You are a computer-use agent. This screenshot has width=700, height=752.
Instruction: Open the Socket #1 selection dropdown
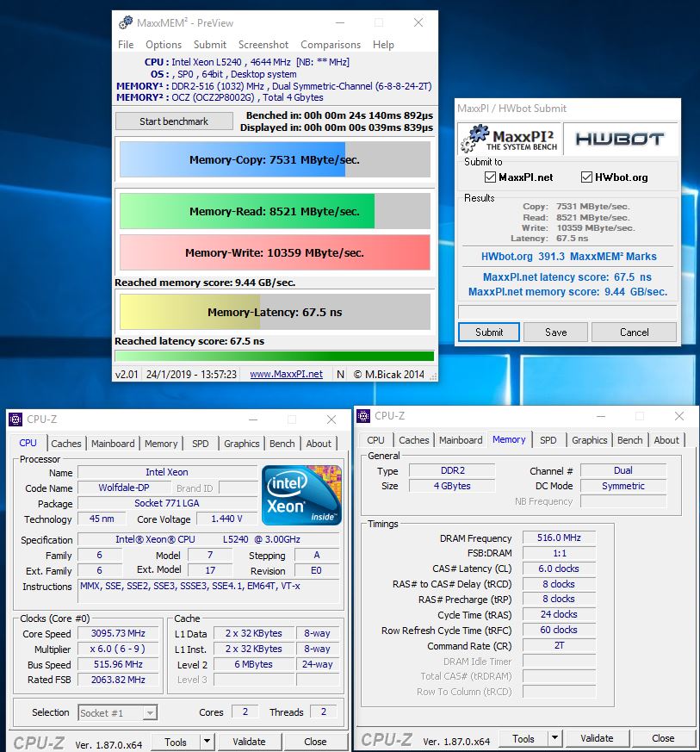coord(150,712)
